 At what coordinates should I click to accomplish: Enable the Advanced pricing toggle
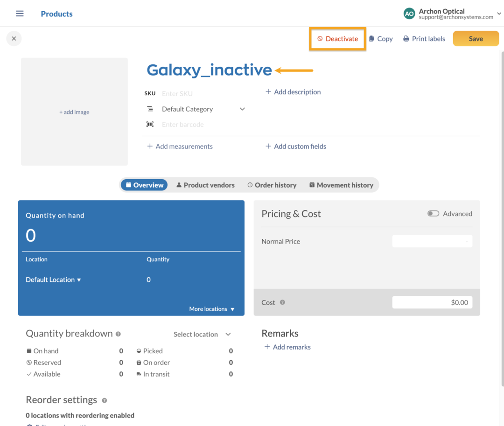click(x=433, y=213)
